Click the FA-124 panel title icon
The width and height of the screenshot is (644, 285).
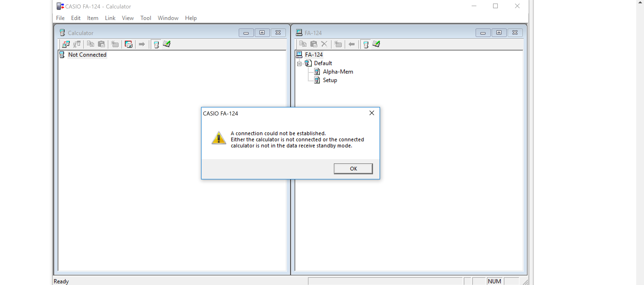[299, 32]
